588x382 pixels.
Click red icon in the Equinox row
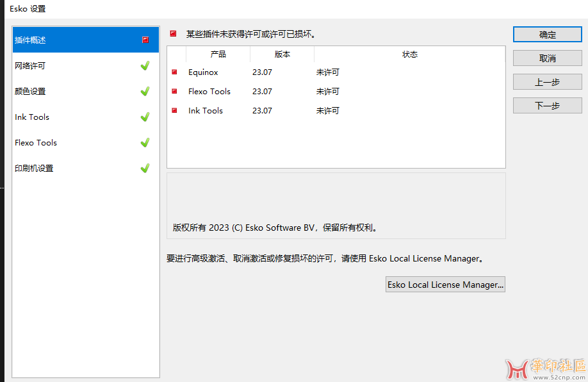coord(174,72)
